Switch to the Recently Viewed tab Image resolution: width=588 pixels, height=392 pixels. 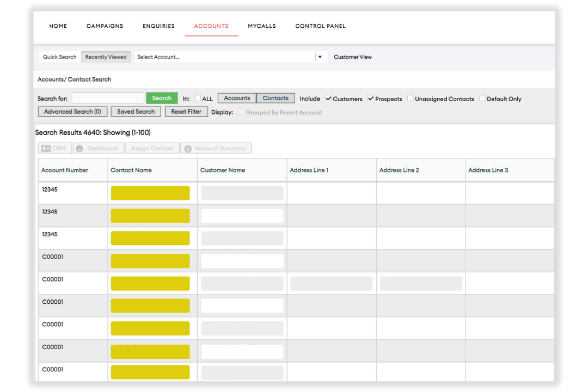[x=106, y=57]
